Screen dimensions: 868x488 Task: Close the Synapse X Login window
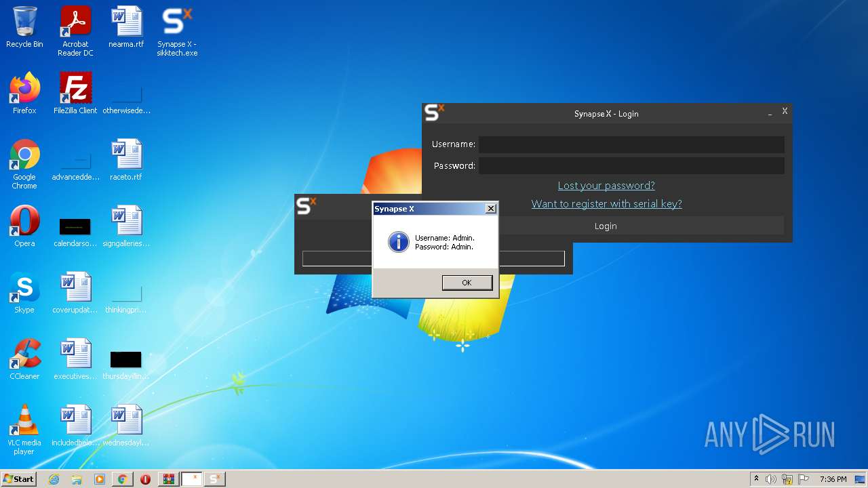[785, 111]
